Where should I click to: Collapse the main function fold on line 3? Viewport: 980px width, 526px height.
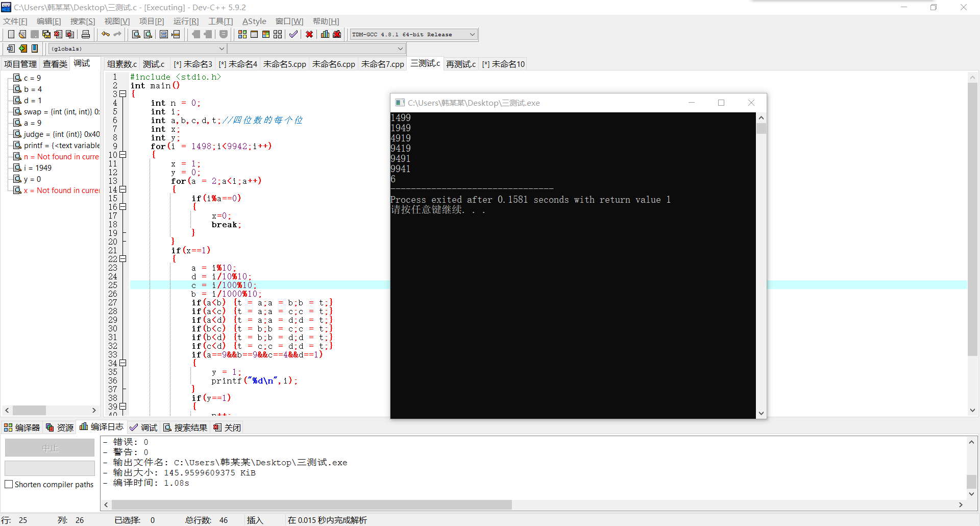click(x=123, y=94)
